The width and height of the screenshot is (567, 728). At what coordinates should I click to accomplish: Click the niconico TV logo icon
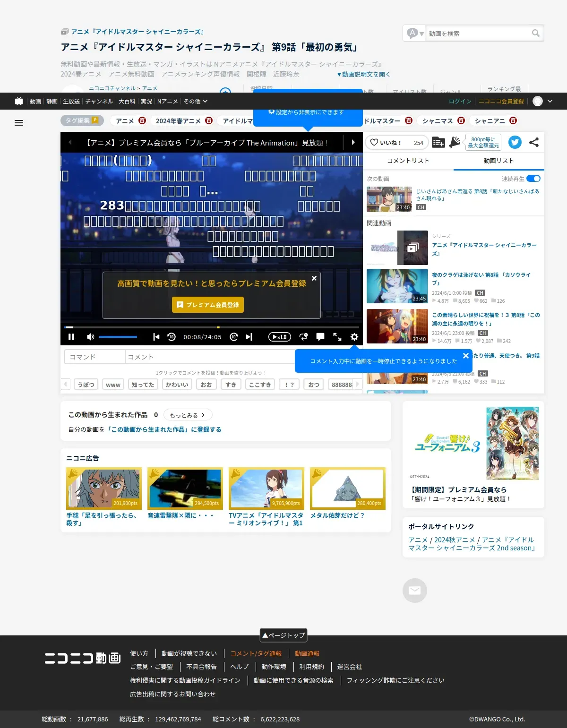19,101
